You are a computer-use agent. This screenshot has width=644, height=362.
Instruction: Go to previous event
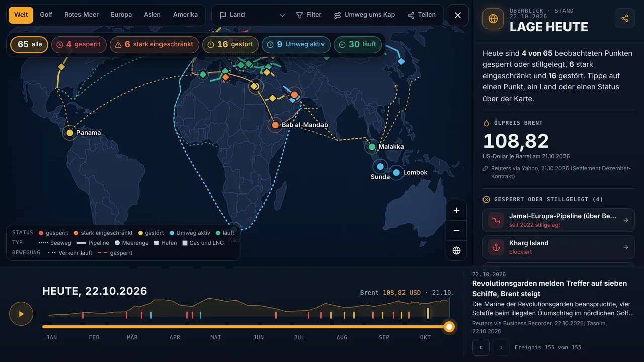481,347
